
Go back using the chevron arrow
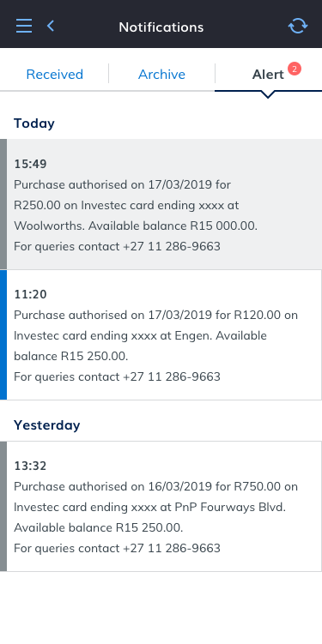[50, 26]
